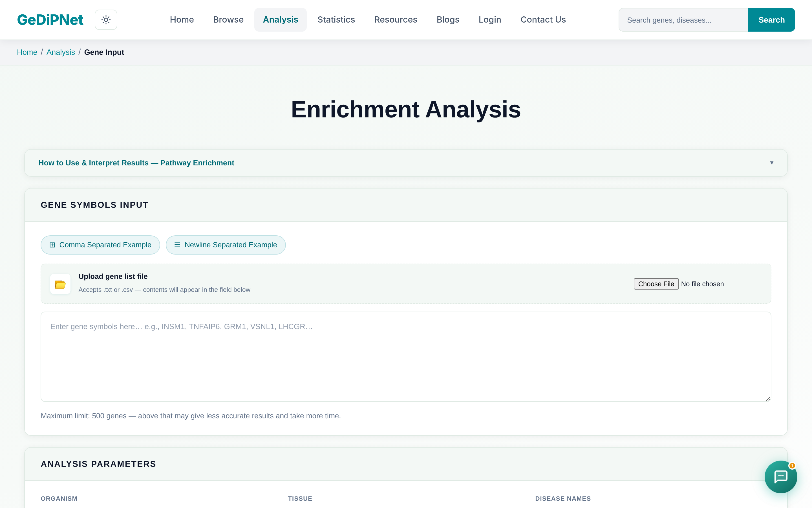812x508 pixels.
Task: Click the Accepts .txt or .csv hint
Action: pos(164,290)
